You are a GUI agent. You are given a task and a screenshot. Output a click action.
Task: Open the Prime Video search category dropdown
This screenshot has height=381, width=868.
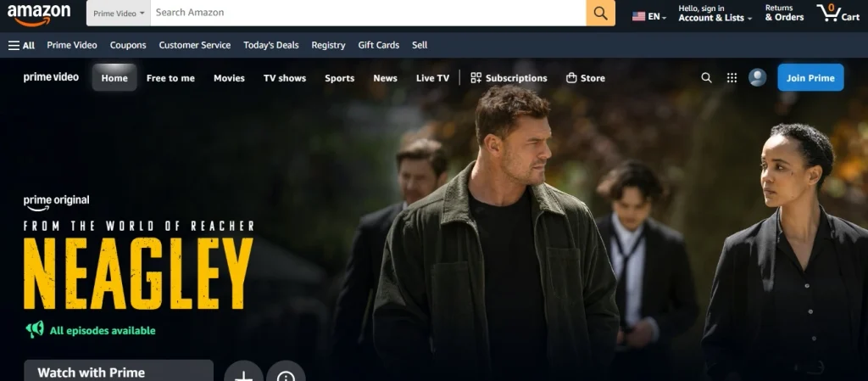[x=119, y=13]
